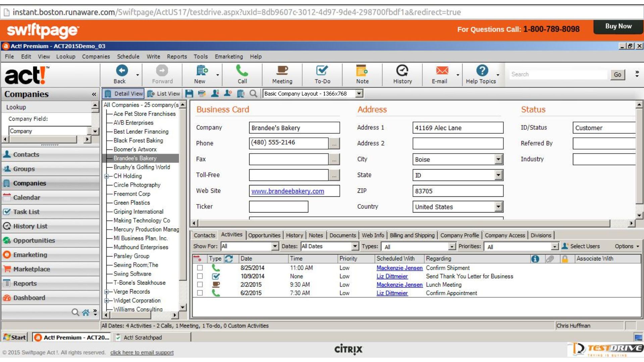Click the Go search button

(618, 75)
